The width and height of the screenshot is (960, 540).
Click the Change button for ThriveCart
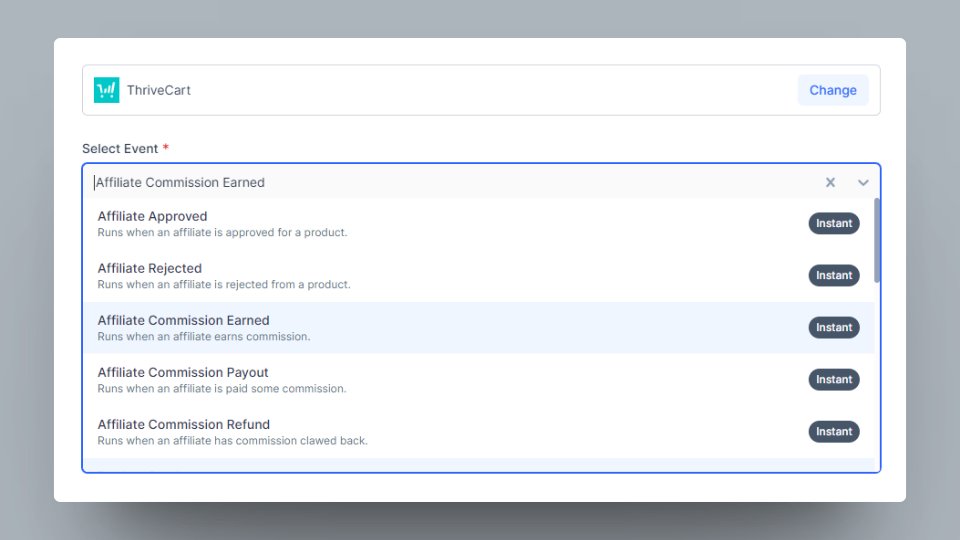(x=833, y=90)
